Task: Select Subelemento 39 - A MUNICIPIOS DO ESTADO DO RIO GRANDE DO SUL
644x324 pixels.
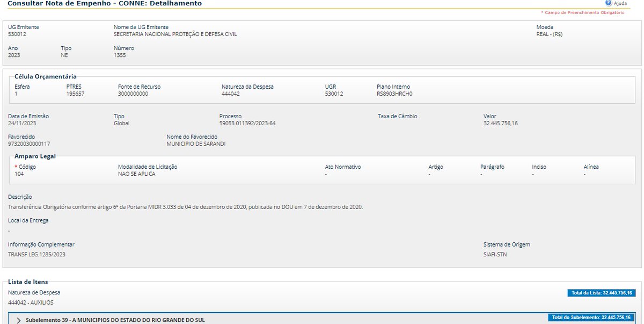Action: click(x=115, y=320)
